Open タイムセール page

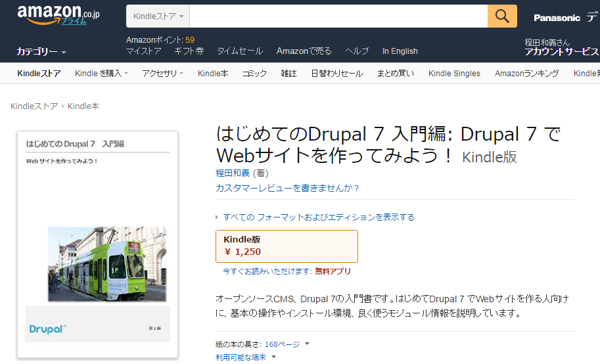click(x=240, y=51)
